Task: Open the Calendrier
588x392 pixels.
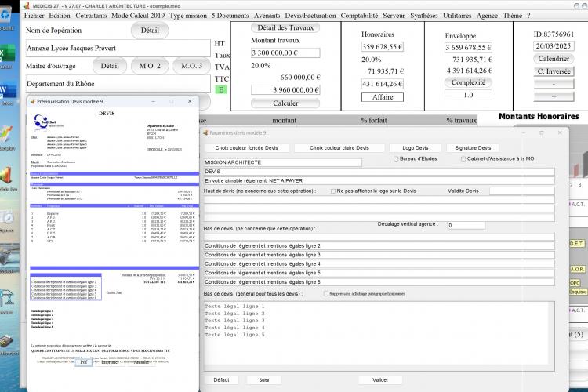Action: 554,59
